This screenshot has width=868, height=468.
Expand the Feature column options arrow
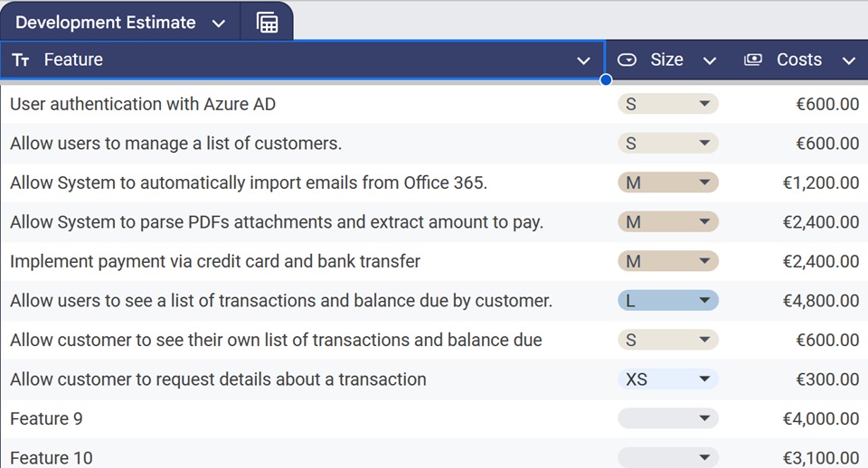(583, 61)
